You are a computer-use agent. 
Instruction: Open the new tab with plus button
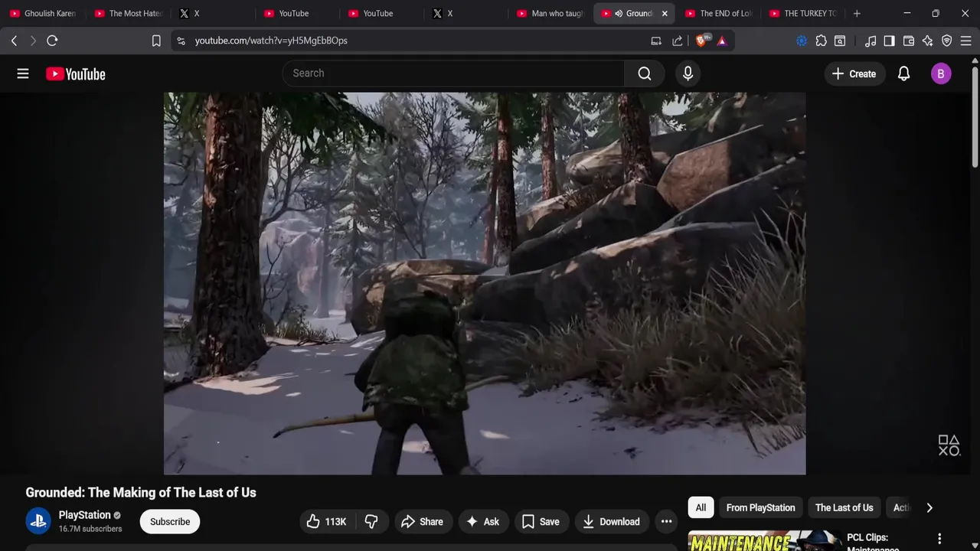pyautogui.click(x=857, y=13)
